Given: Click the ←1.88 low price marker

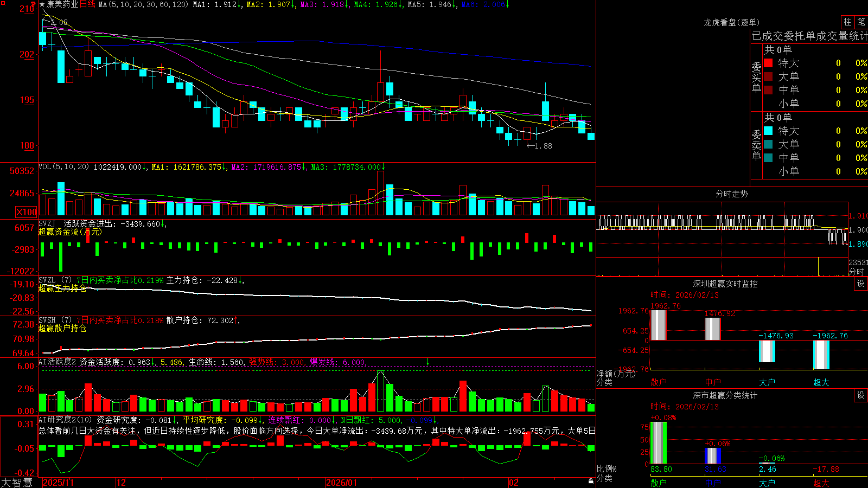Looking at the screenshot, I should [539, 146].
